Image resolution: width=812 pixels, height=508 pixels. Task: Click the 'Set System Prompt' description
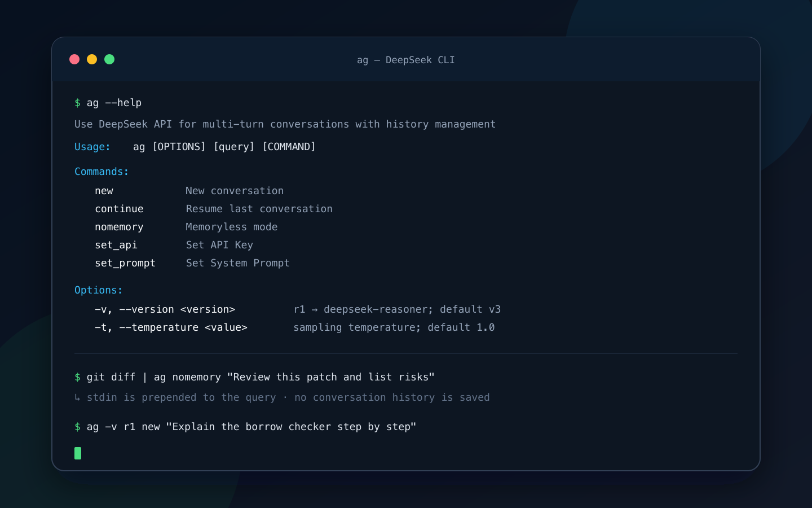[238, 263]
